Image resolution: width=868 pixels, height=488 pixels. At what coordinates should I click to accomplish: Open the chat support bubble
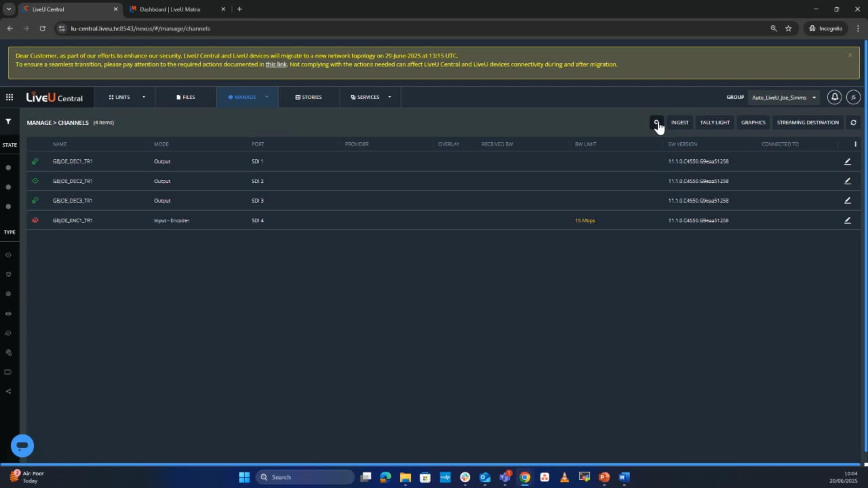22,446
